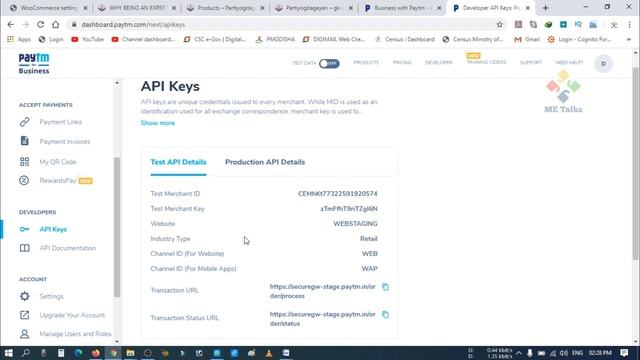Switch to the WooCommerce settings browser tab
The image size is (640, 360).
click(48, 8)
